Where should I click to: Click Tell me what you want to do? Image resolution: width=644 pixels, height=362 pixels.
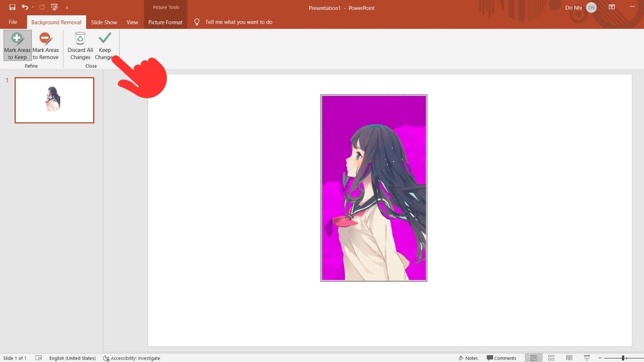(239, 22)
